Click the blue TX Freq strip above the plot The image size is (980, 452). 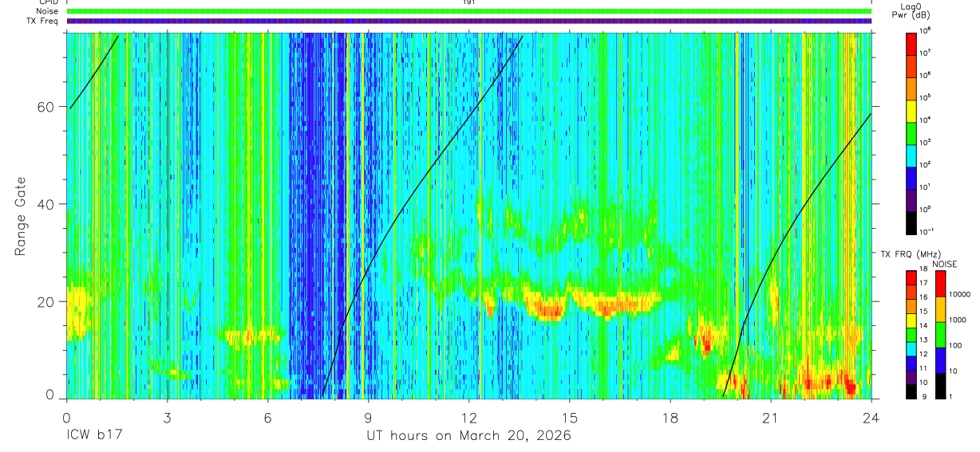point(469,21)
